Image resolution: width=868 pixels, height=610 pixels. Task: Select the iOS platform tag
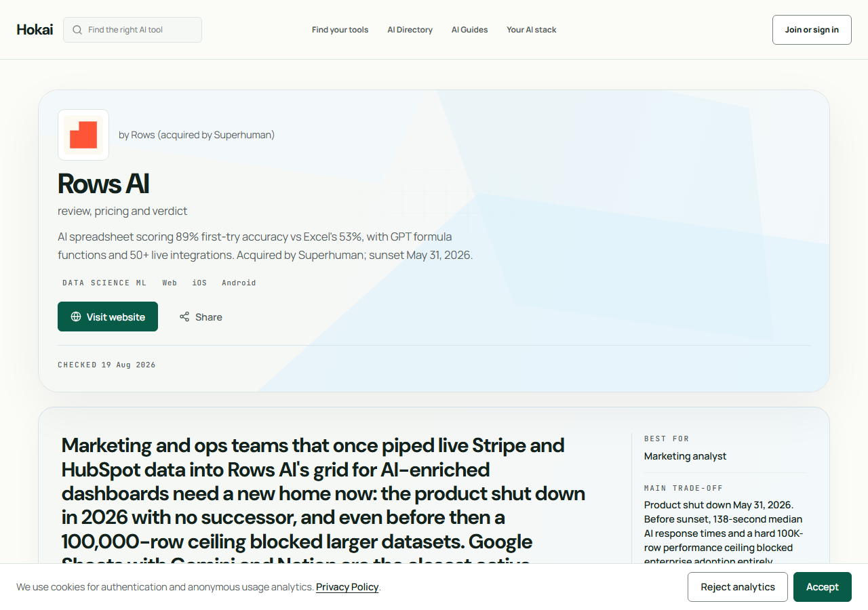pos(199,283)
